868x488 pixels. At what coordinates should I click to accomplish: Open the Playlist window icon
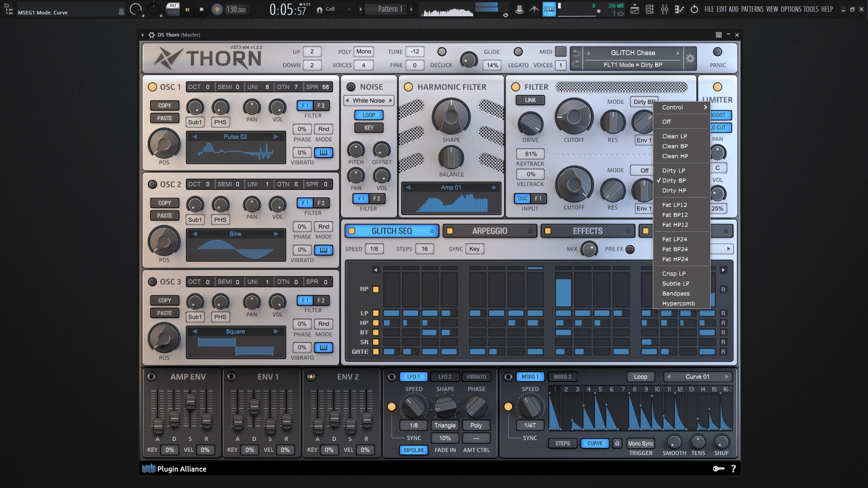[635, 9]
